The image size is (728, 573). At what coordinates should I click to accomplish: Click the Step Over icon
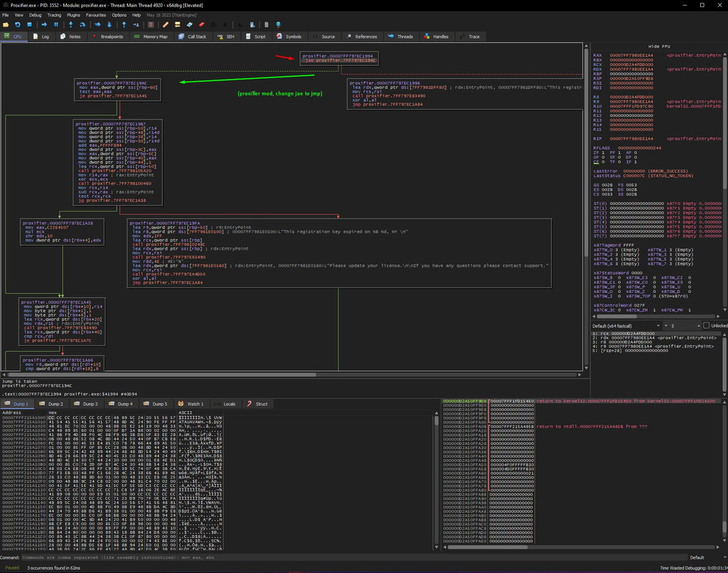(82, 24)
